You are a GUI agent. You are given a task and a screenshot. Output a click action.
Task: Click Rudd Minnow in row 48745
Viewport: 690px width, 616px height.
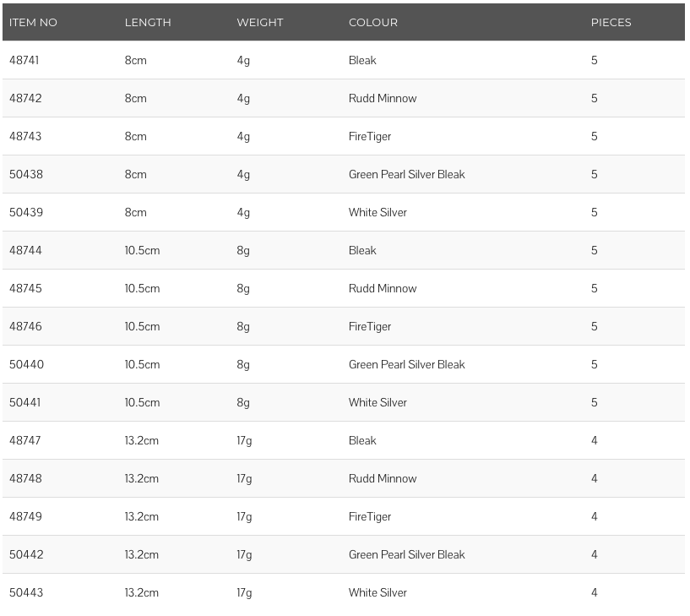pos(382,288)
